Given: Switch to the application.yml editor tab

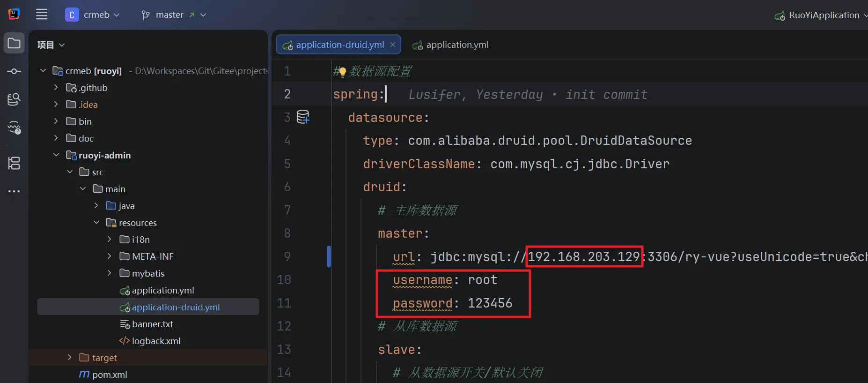Looking at the screenshot, I should coord(450,45).
